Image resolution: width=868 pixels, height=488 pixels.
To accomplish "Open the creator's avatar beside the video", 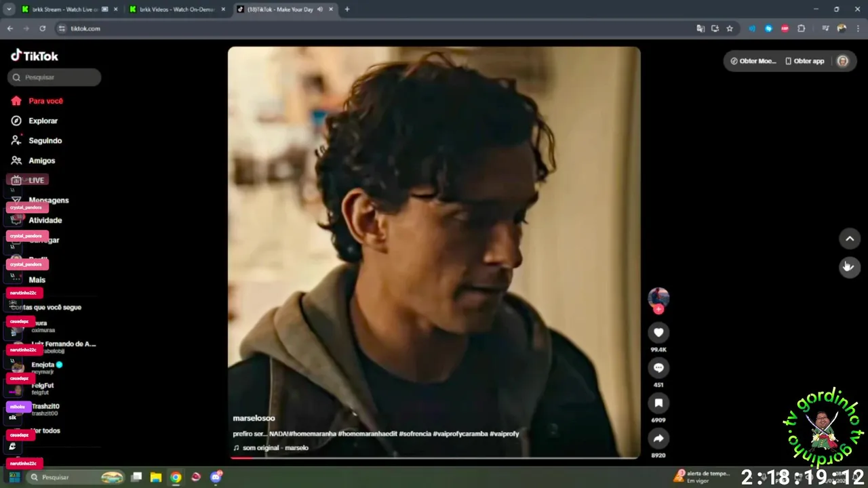I will (658, 297).
